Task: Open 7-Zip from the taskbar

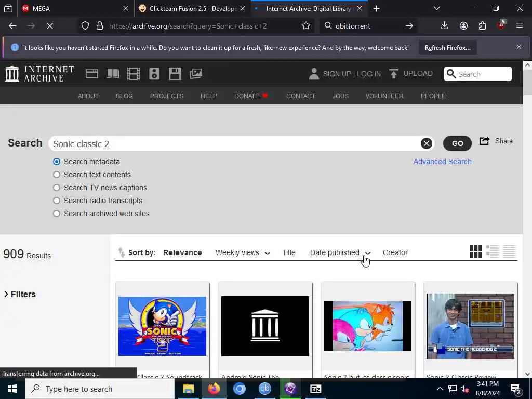Action: pos(315,389)
